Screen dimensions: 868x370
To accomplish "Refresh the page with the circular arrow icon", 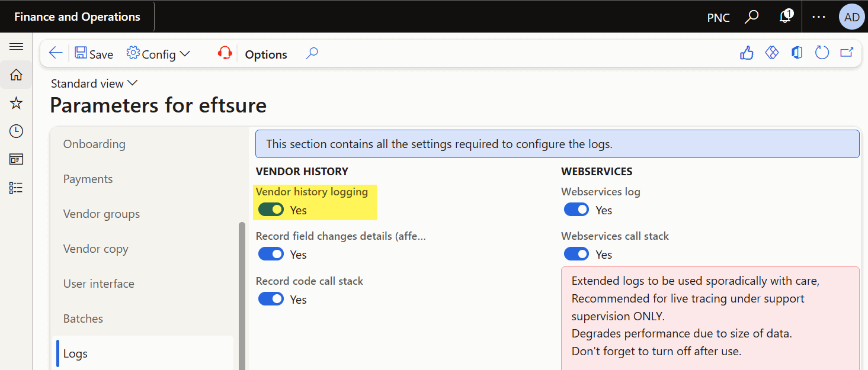I will click(822, 53).
